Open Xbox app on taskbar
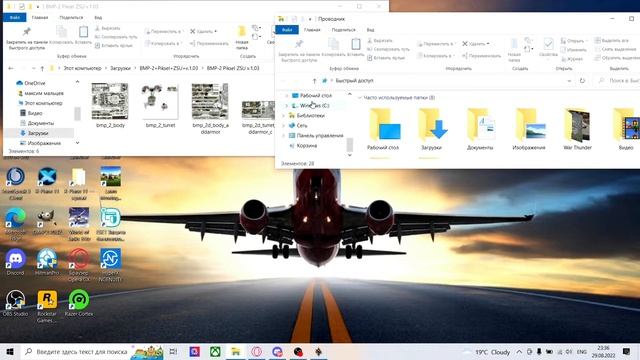 coord(215,351)
